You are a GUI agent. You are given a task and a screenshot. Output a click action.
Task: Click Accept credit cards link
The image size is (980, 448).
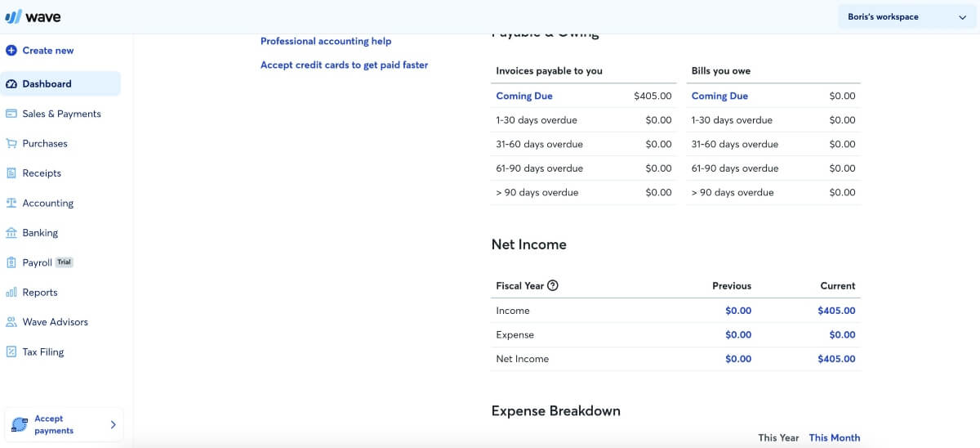click(345, 65)
